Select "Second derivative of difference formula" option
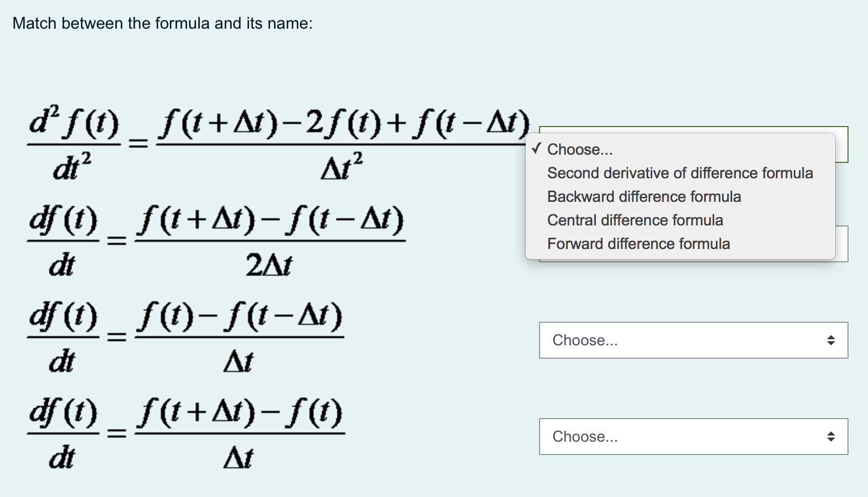The height and width of the screenshot is (497, 868). tap(680, 173)
